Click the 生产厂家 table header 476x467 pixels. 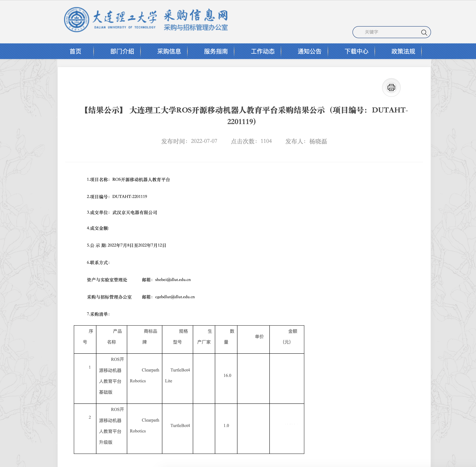[x=204, y=340]
